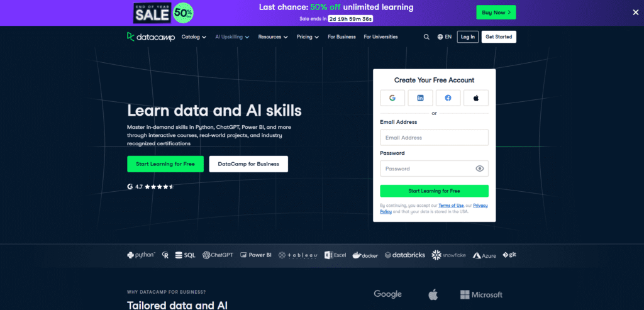Click the git logo
This screenshot has height=310, width=644.
[509, 255]
